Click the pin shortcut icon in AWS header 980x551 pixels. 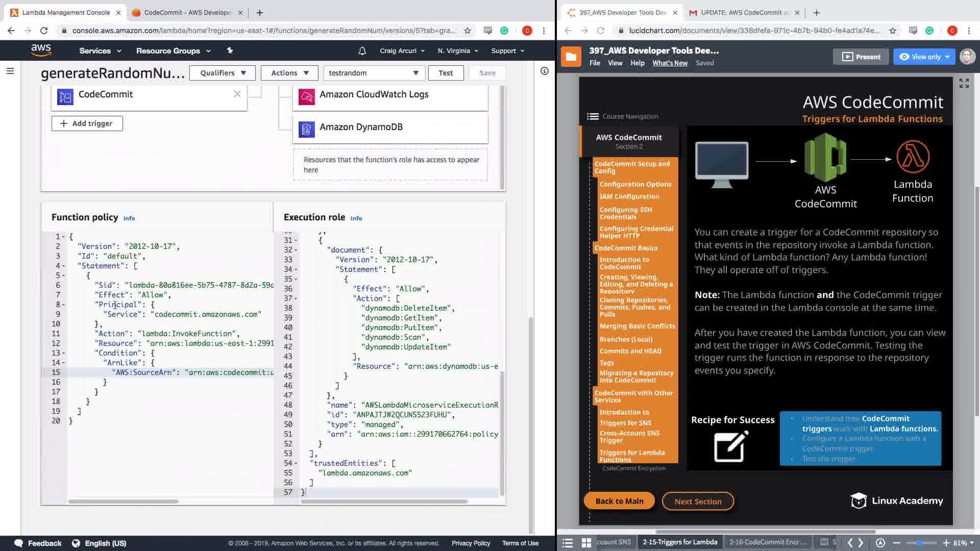tap(230, 51)
